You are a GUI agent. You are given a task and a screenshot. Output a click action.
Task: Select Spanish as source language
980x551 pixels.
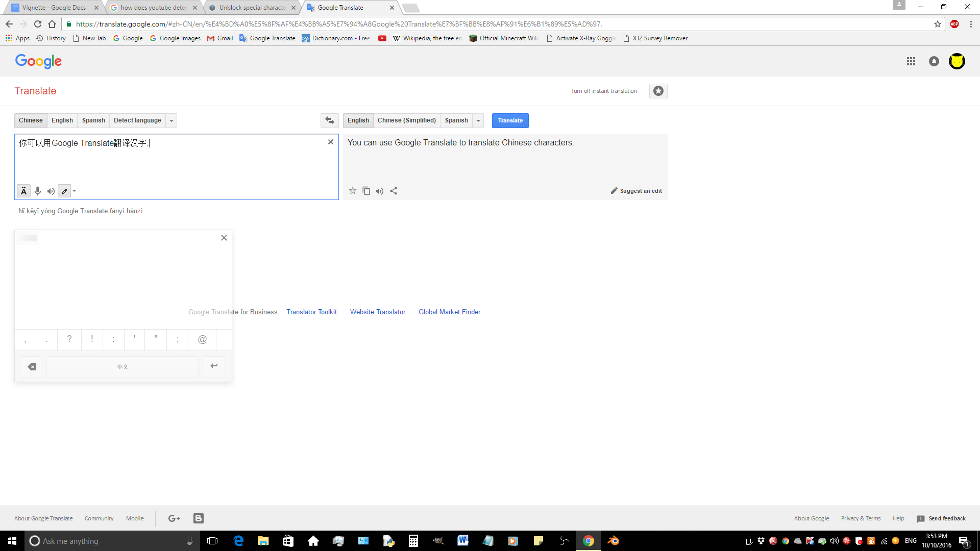(x=93, y=120)
